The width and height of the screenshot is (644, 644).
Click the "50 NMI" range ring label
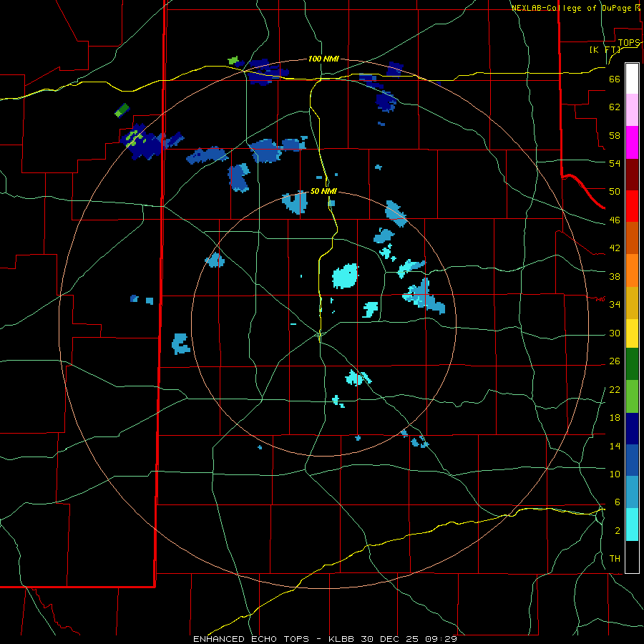click(323, 191)
